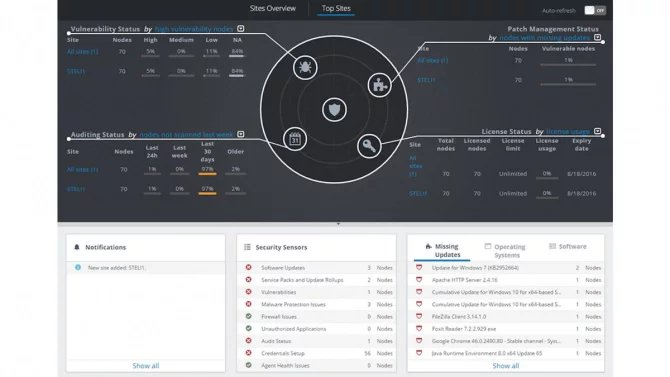Viewport: 670px width, 377px height.
Task: Click the Notifications bell icon
Action: point(77,247)
